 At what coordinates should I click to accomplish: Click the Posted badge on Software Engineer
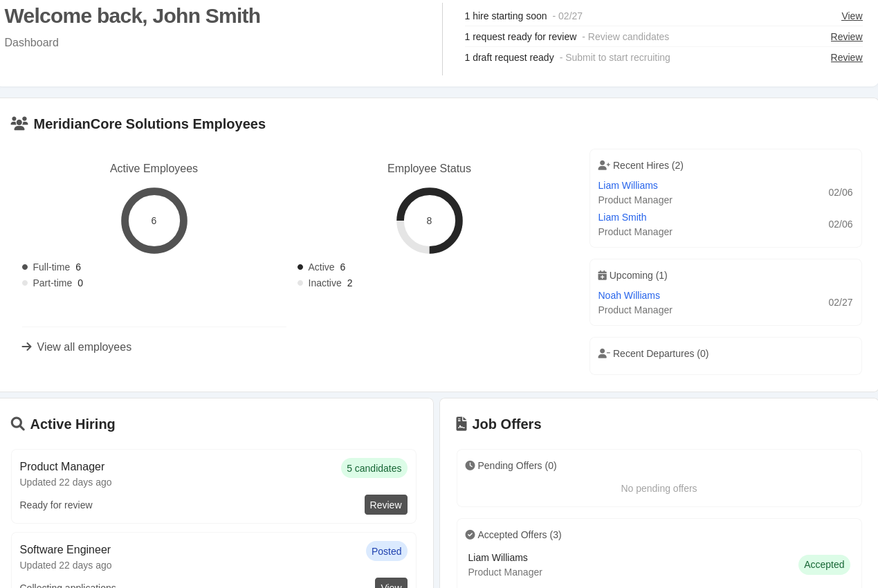pos(386,551)
